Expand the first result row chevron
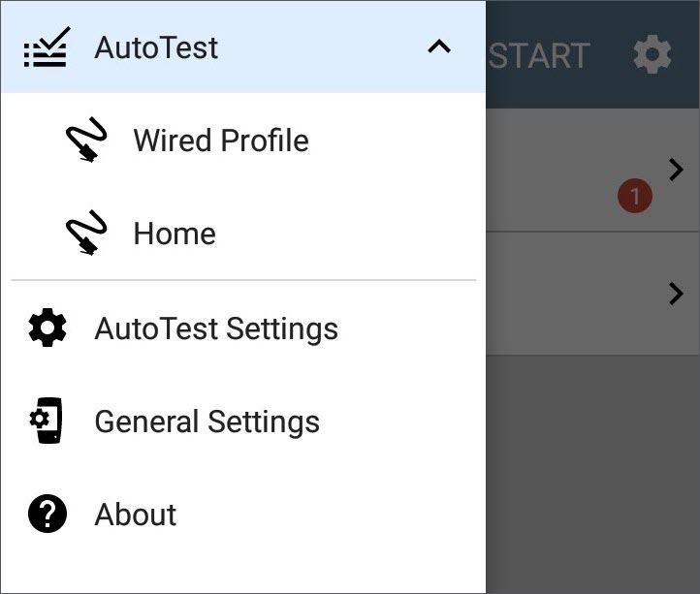The image size is (700, 594). point(677,170)
